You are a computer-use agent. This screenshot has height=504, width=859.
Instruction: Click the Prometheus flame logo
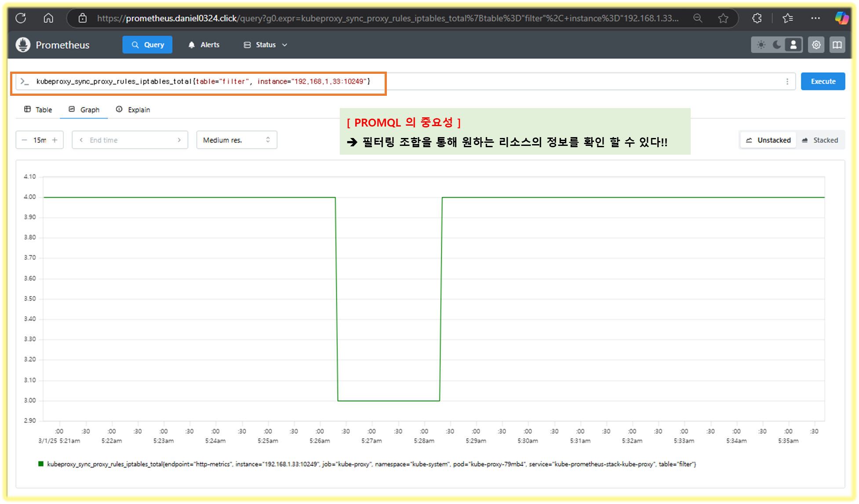(x=23, y=45)
